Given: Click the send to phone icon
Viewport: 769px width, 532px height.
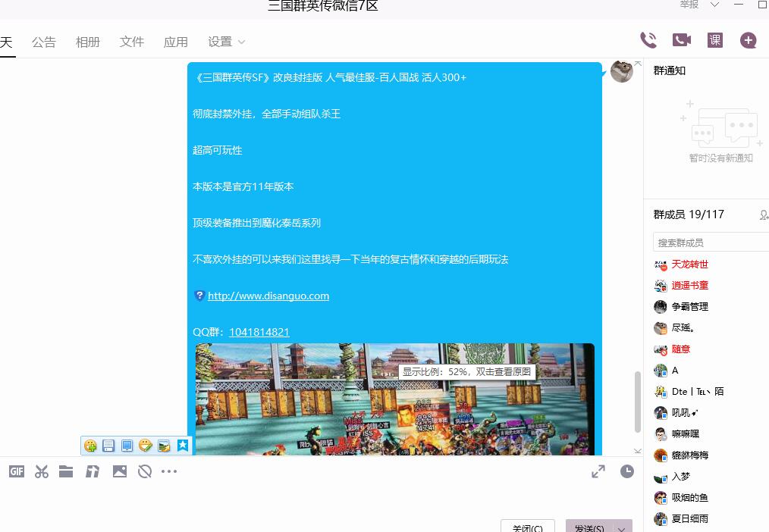Looking at the screenshot, I should click(127, 446).
